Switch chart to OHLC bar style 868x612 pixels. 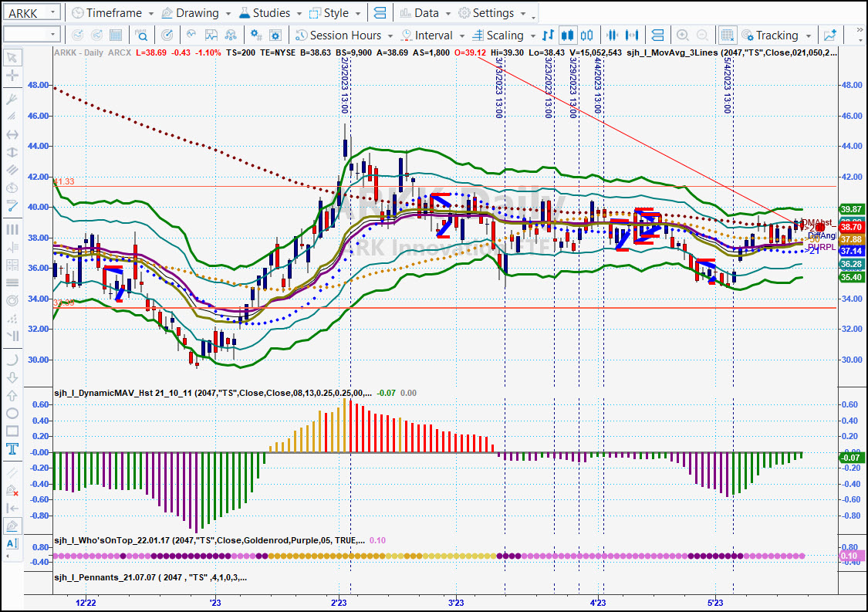pos(548,36)
